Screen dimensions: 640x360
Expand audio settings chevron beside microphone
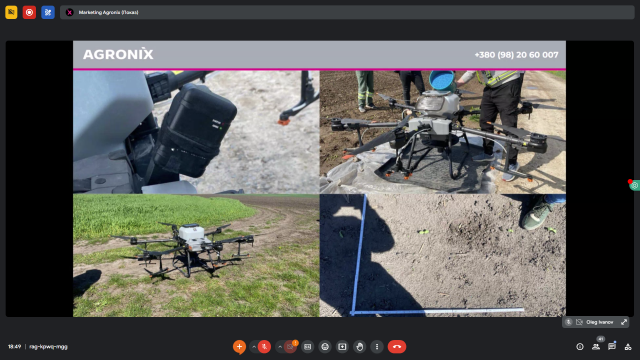[253, 347]
